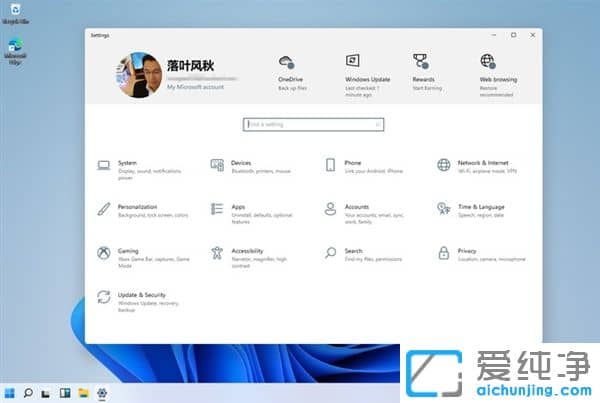Open the Apps list icon
The height and width of the screenshot is (403, 600).
(217, 209)
